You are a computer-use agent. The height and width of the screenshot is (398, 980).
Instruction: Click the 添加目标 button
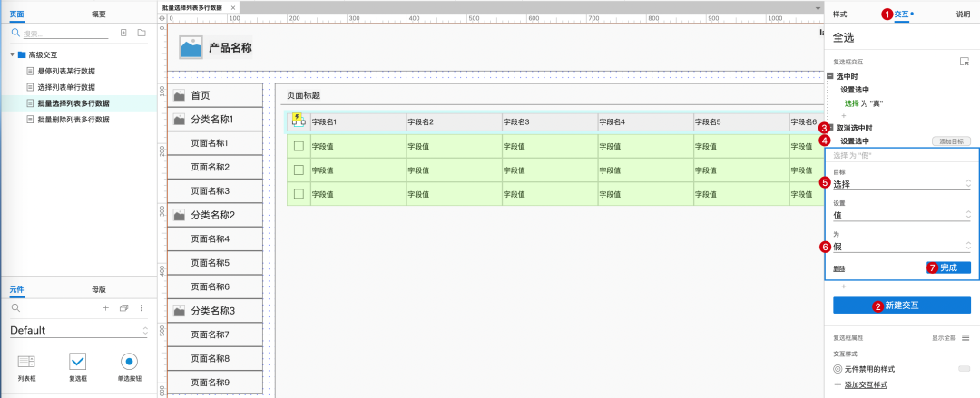[951, 141]
